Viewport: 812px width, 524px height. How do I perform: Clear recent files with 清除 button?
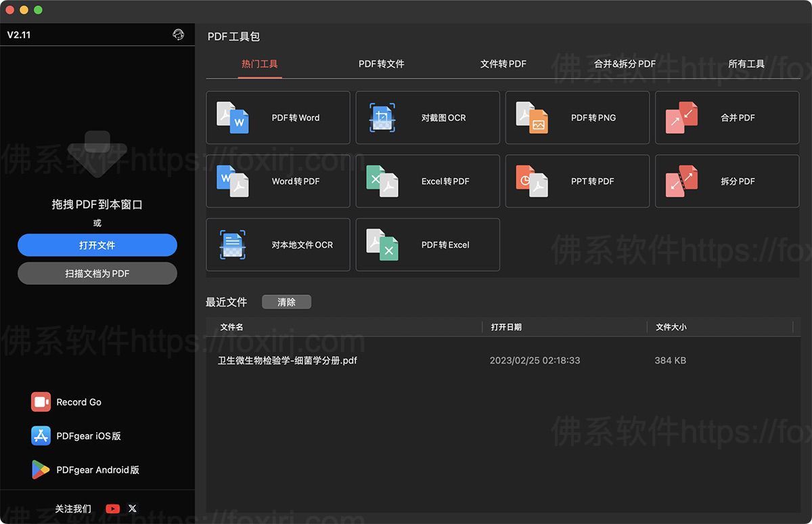tap(286, 302)
